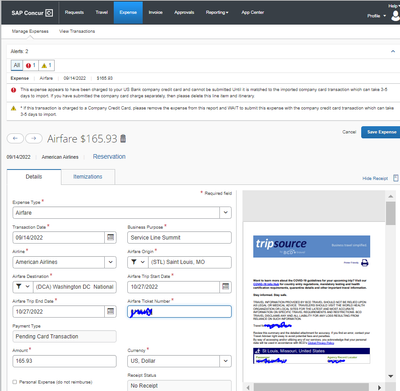Click the print icon on the receipt

coord(365,263)
